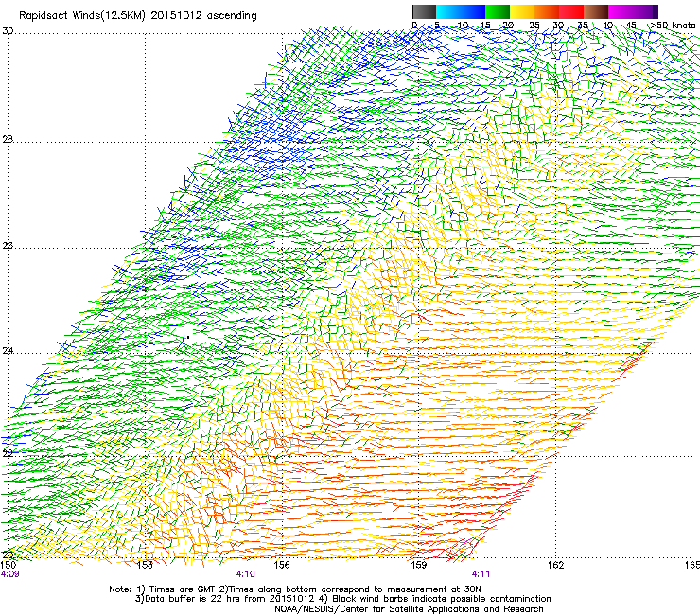Select the blue 10-15 knots color bar segment
Viewport: 700px width, 615px height.
pos(473,11)
